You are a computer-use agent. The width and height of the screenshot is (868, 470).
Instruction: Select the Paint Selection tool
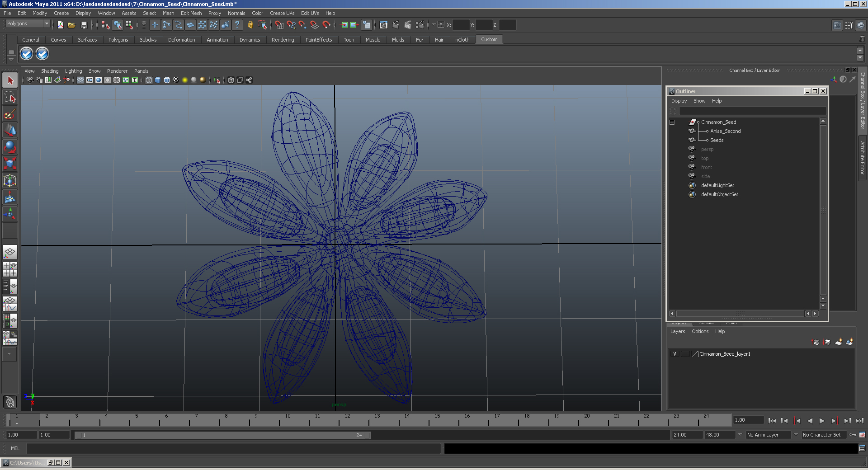tap(10, 113)
